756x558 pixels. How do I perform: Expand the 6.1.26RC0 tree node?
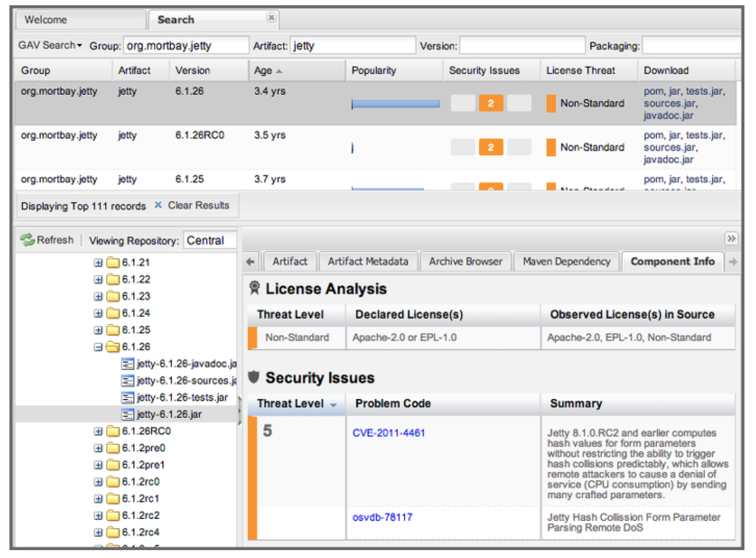point(98,431)
